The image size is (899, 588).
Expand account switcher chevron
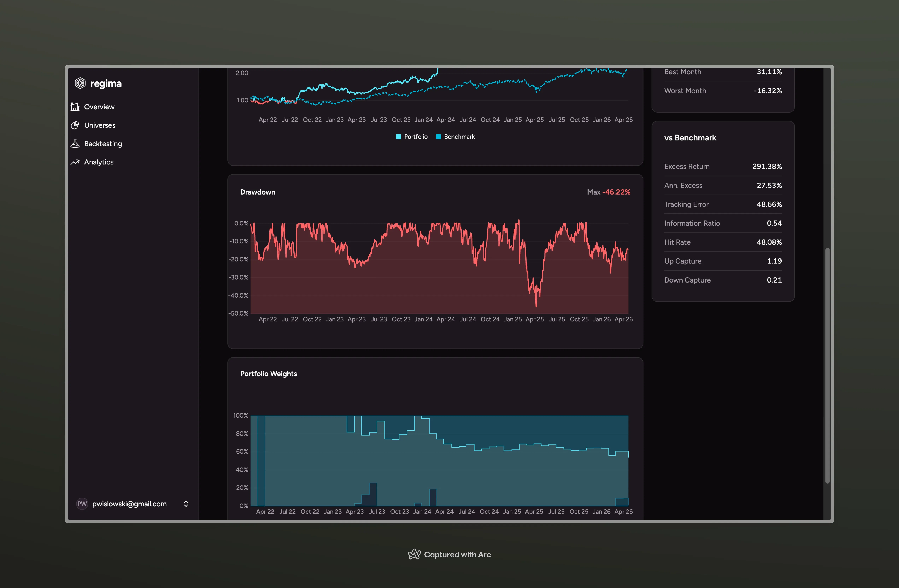click(x=186, y=504)
